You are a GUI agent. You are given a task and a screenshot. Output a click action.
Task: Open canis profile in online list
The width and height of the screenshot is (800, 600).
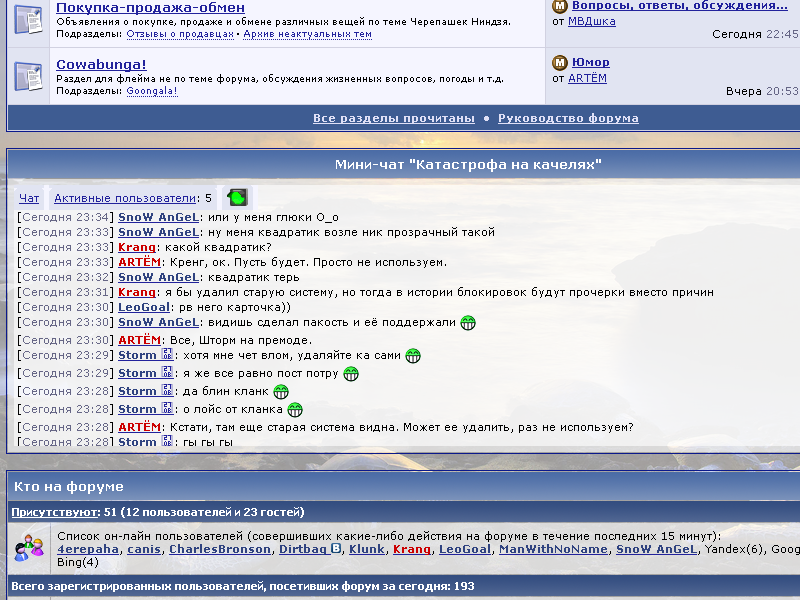[x=144, y=549]
